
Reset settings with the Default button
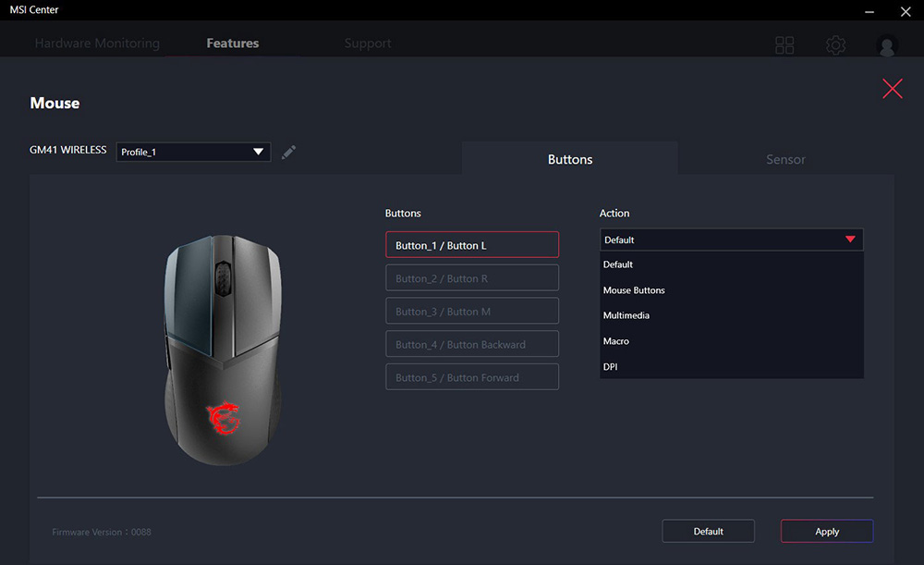(x=708, y=531)
